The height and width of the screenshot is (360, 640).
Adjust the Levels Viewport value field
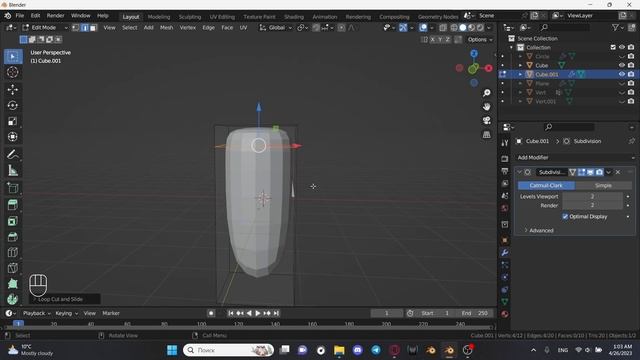tap(592, 196)
